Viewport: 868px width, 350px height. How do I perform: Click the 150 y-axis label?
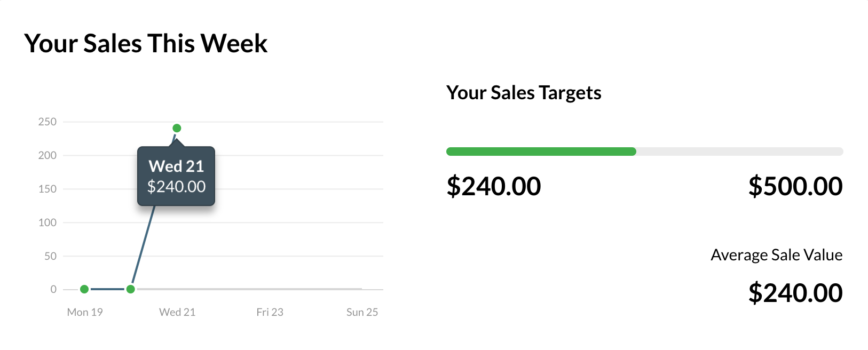(48, 189)
